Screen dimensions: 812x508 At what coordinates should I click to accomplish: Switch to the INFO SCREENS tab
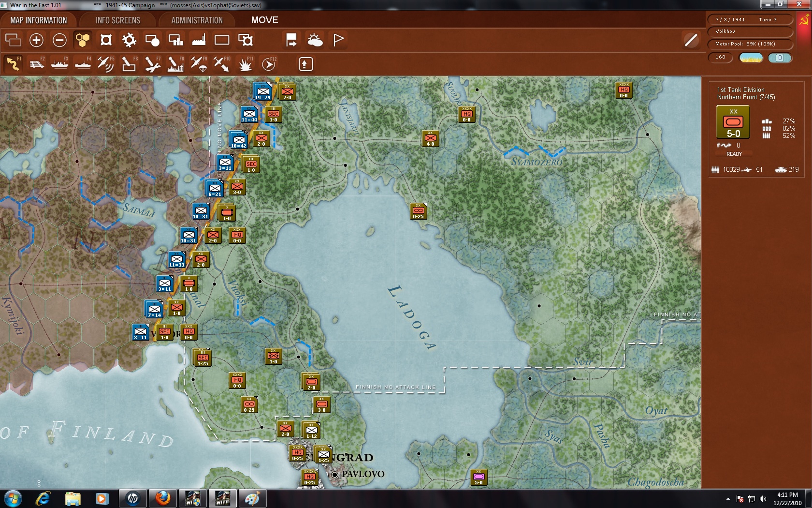pyautogui.click(x=118, y=20)
